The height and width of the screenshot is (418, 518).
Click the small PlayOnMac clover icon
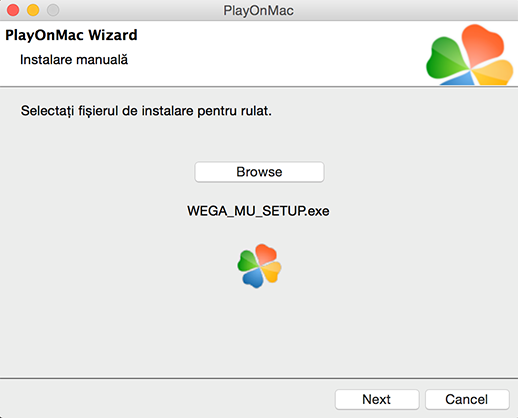(x=259, y=266)
